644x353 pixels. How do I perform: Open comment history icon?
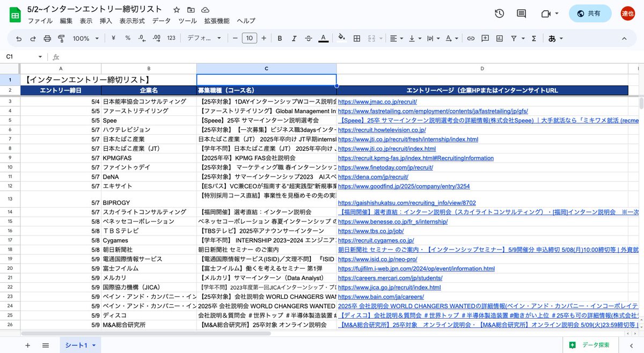click(521, 13)
